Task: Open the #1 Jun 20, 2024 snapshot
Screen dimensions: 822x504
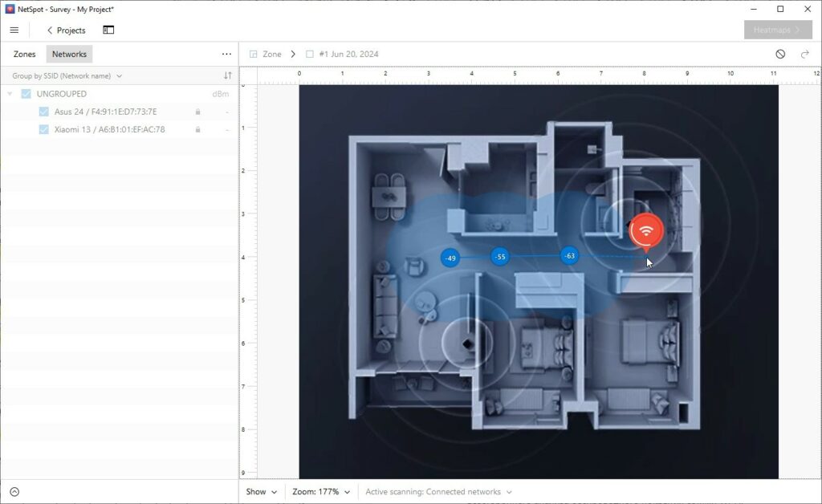Action: 348,54
